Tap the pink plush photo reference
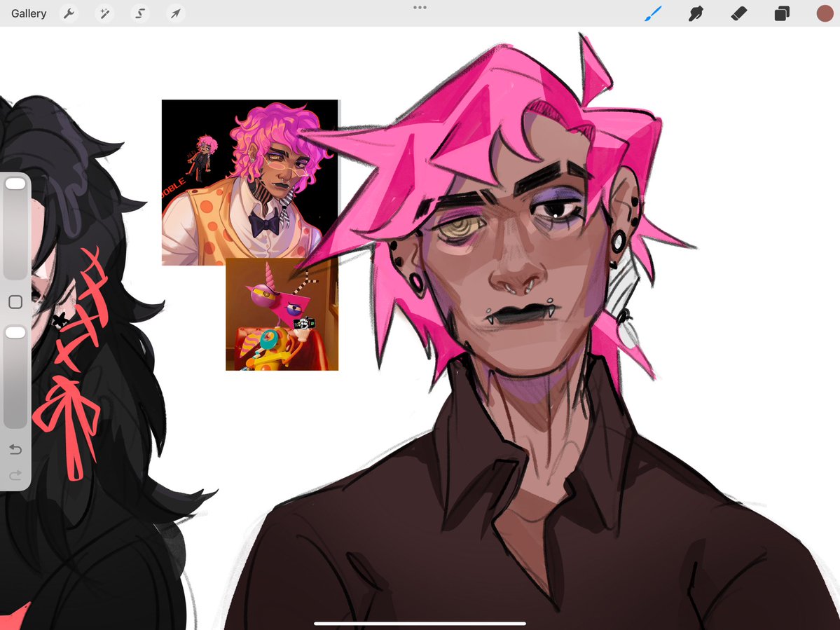The height and width of the screenshot is (630, 840). point(281,315)
